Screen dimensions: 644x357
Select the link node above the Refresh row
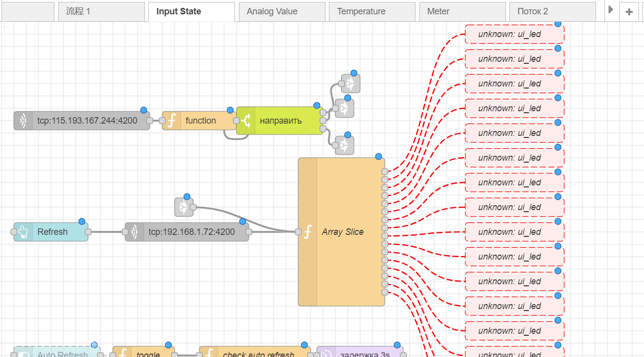(184, 207)
